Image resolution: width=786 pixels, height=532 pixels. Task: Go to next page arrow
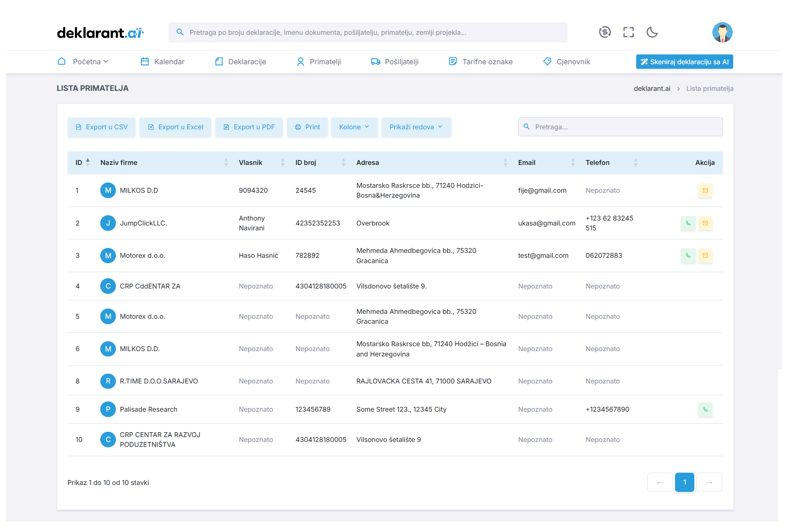coord(709,482)
